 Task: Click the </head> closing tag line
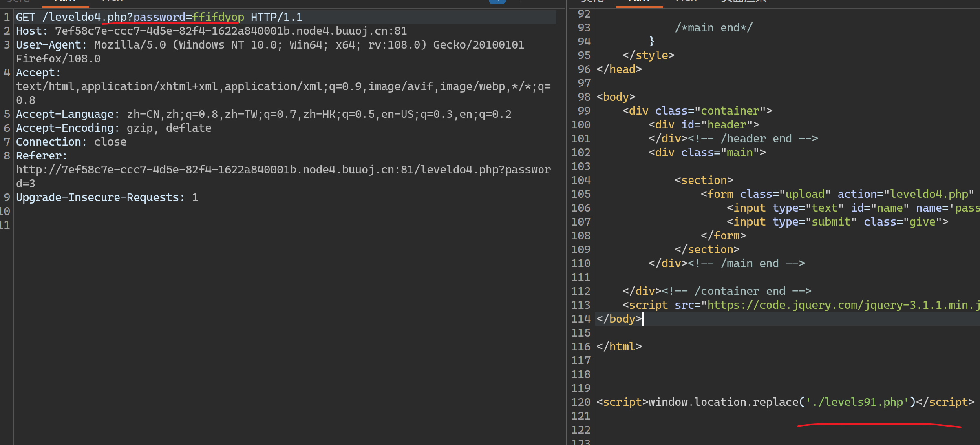click(x=619, y=69)
